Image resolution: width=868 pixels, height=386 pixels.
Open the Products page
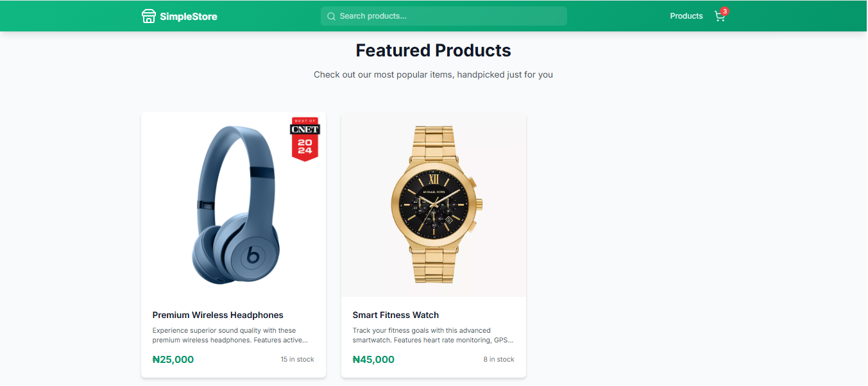click(x=686, y=15)
